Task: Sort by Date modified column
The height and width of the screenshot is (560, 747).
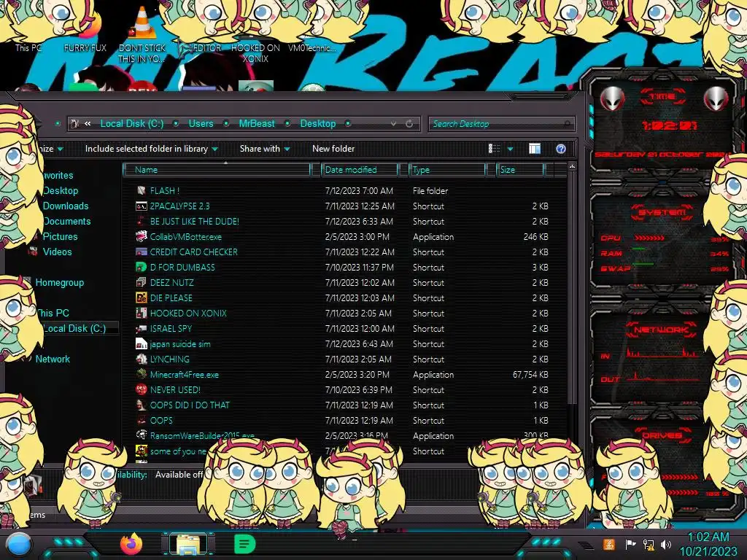Action: 360,169
